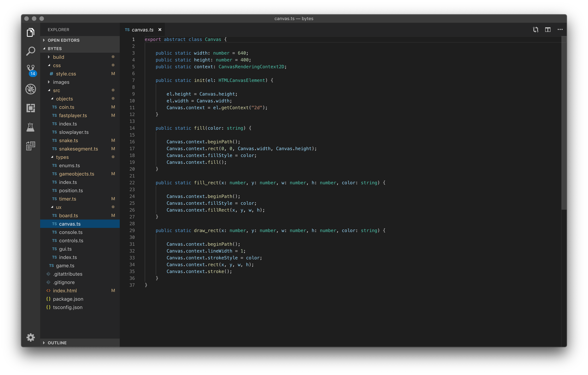Open the Debug view icon

tap(30, 89)
